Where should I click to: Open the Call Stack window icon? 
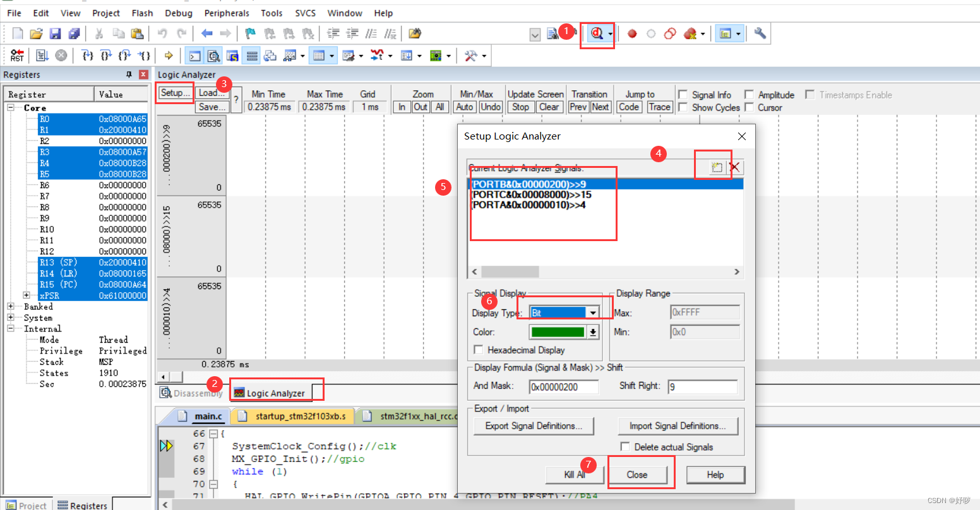pyautogui.click(x=270, y=56)
